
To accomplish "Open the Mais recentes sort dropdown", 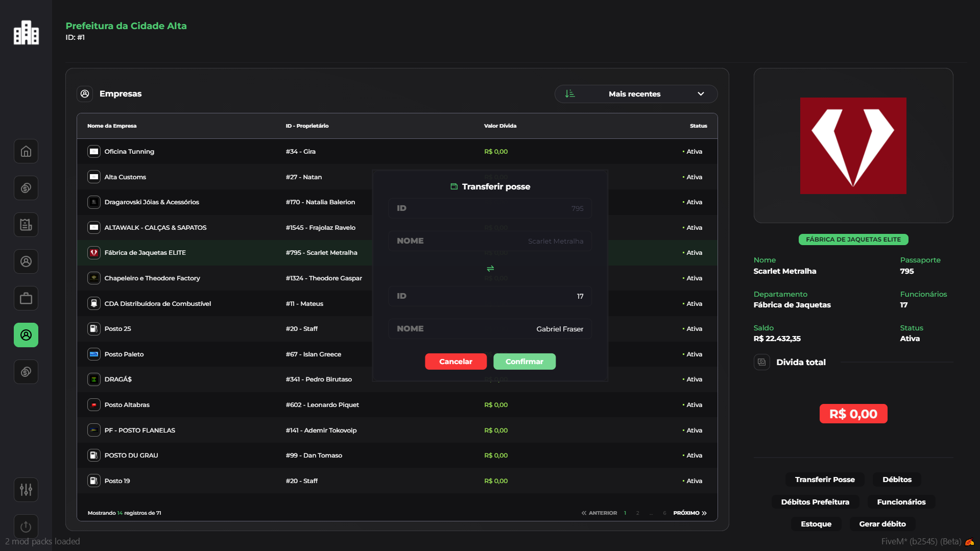I will tap(636, 94).
